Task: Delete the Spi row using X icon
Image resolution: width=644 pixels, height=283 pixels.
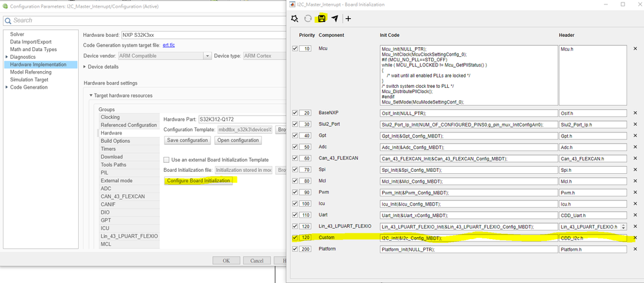Action: point(635,169)
